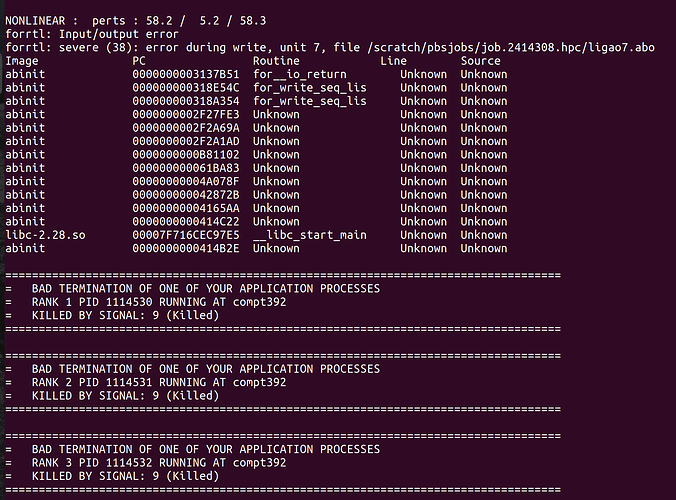
Task: Click the 'PC' column header
Action: [139, 61]
